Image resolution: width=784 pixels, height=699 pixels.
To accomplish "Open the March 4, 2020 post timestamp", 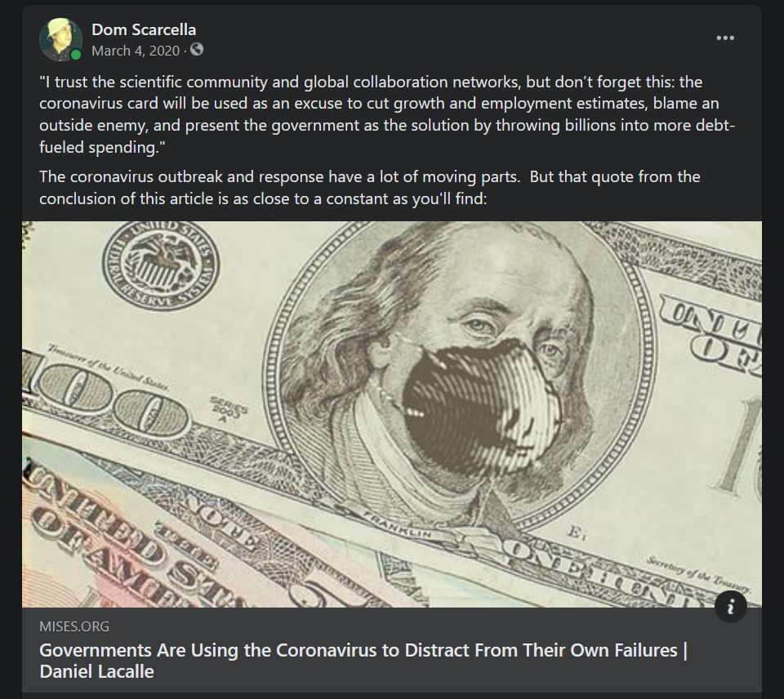I will click(x=136, y=51).
